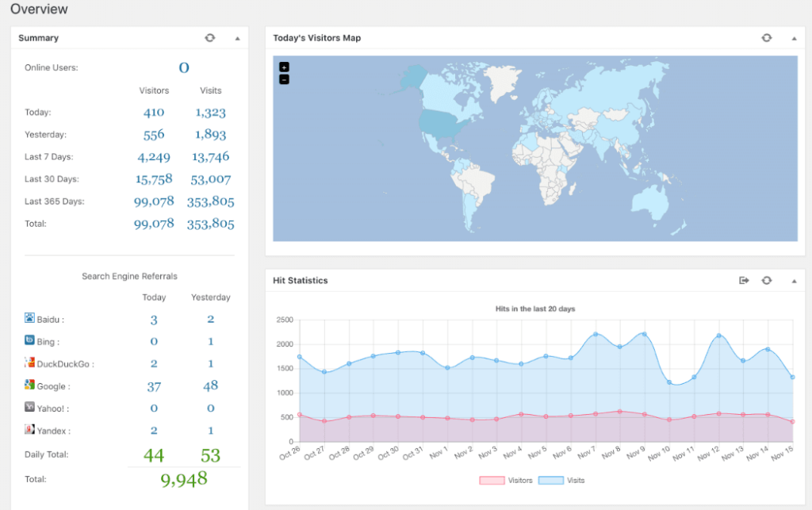Open Google referrals today count 37
812x510 pixels.
154,387
